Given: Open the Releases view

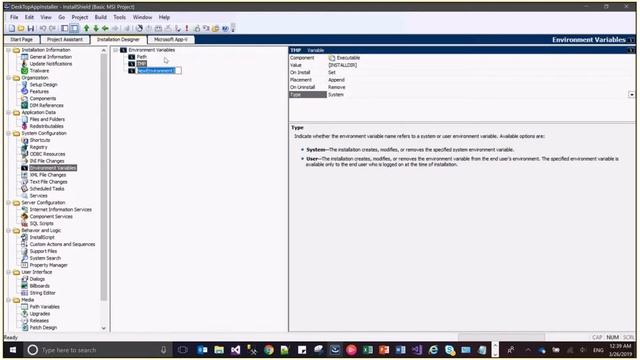Looking at the screenshot, I should [x=39, y=320].
